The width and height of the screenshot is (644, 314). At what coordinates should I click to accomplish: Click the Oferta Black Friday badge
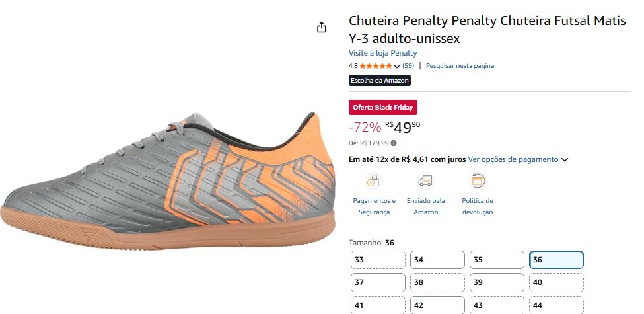(x=383, y=107)
